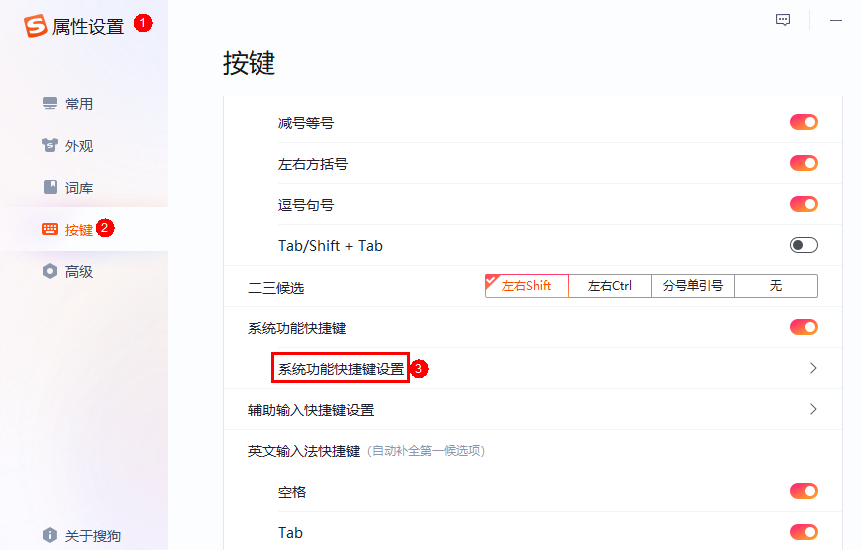Click the keyboard icon beside 按键
This screenshot has height=550, width=862.
50,230
